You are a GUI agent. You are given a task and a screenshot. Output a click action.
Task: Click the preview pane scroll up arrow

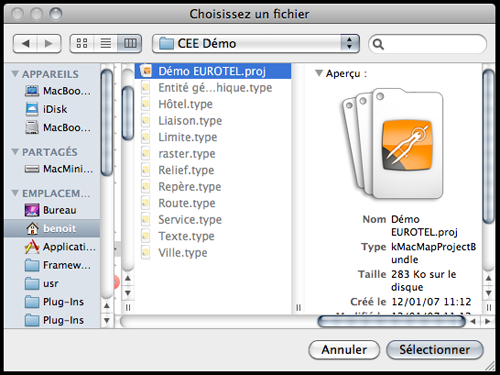[488, 278]
